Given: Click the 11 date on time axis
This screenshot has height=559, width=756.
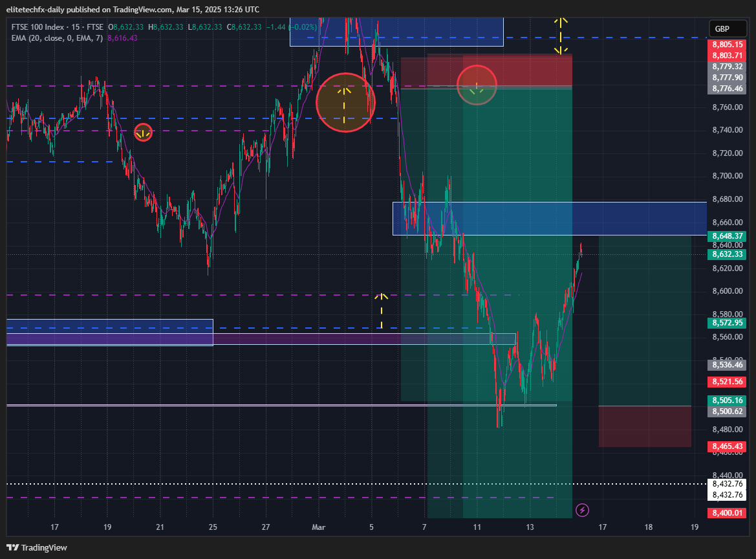Looking at the screenshot, I should pyautogui.click(x=477, y=527).
